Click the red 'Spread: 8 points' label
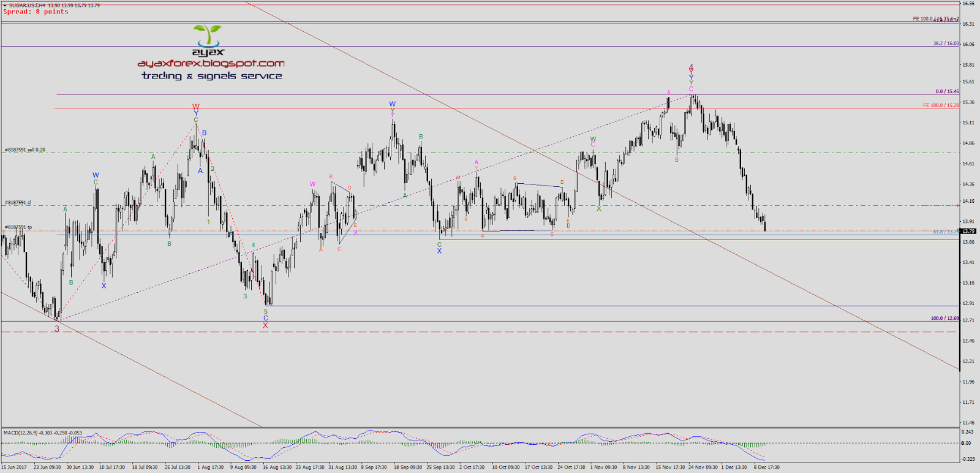Screen dimensions: 980x473 [x=36, y=12]
